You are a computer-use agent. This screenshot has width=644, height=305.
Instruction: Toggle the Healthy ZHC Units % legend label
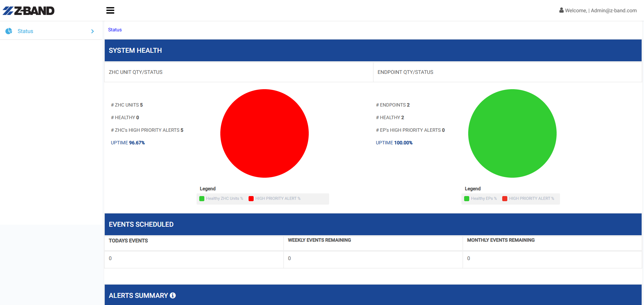pyautogui.click(x=224, y=199)
